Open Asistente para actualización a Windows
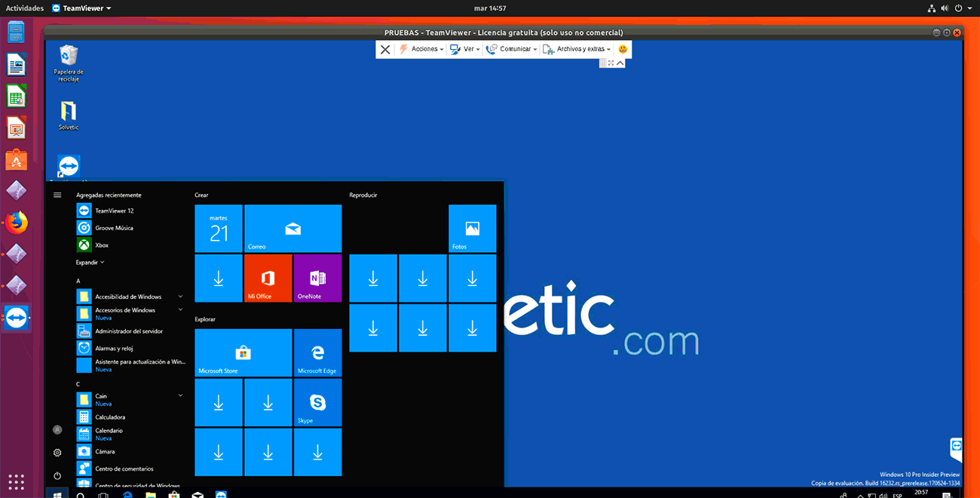Viewport: 980px width, 498px height. (131, 365)
